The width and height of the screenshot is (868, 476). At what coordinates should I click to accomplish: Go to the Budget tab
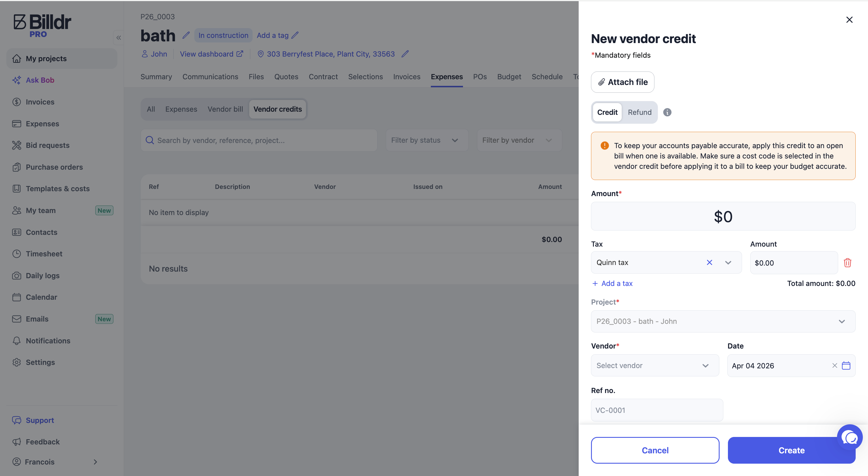[x=509, y=77]
